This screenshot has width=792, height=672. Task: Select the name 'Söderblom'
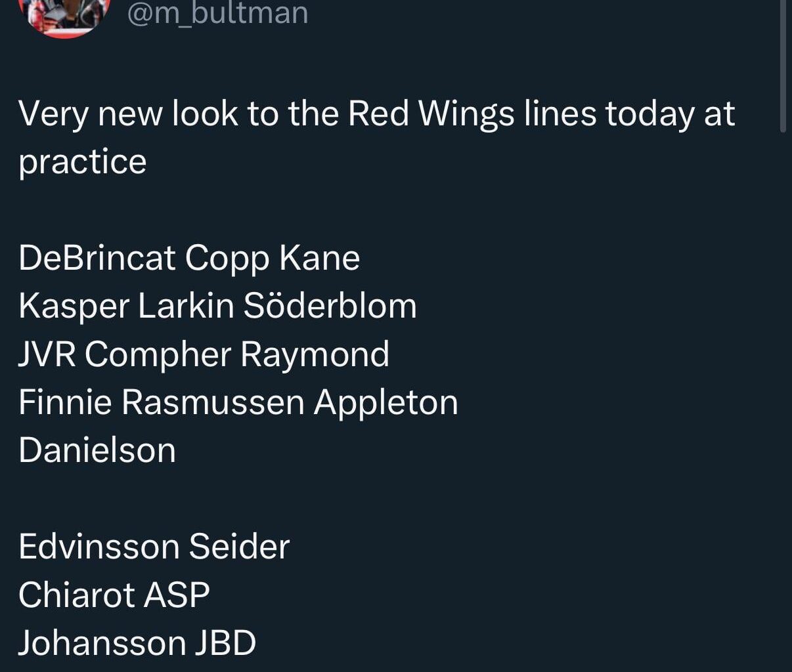330,306
